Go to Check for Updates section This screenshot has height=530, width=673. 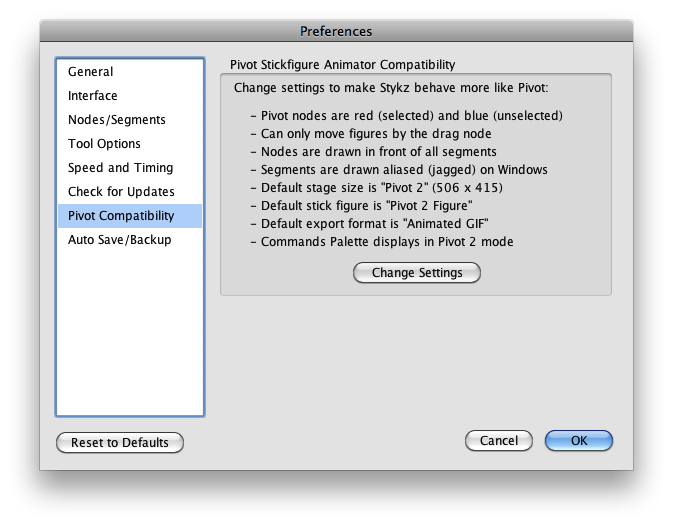130,192
